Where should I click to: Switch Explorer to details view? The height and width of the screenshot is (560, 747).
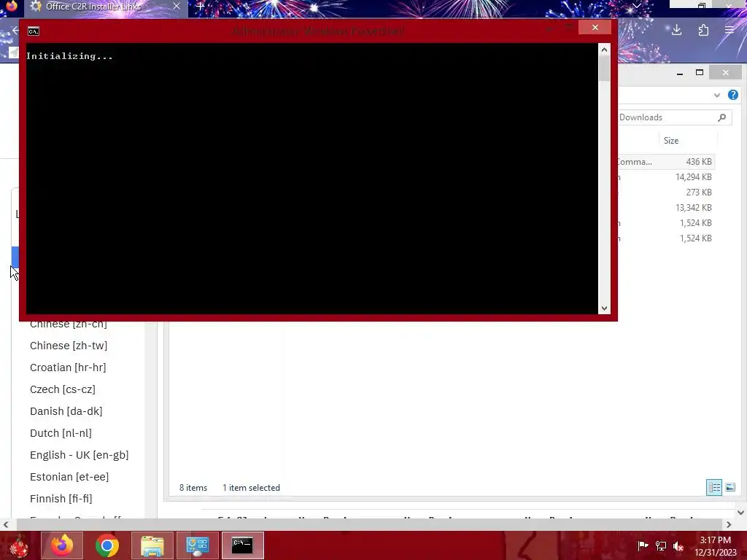tap(713, 487)
